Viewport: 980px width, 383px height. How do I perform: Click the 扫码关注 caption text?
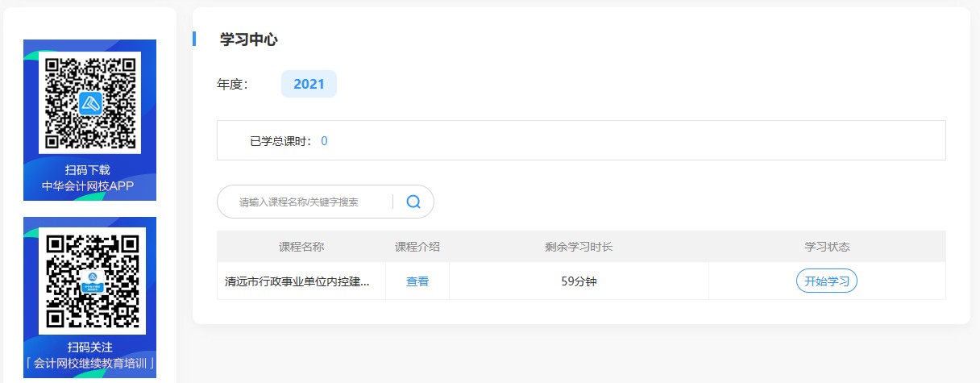point(90,348)
